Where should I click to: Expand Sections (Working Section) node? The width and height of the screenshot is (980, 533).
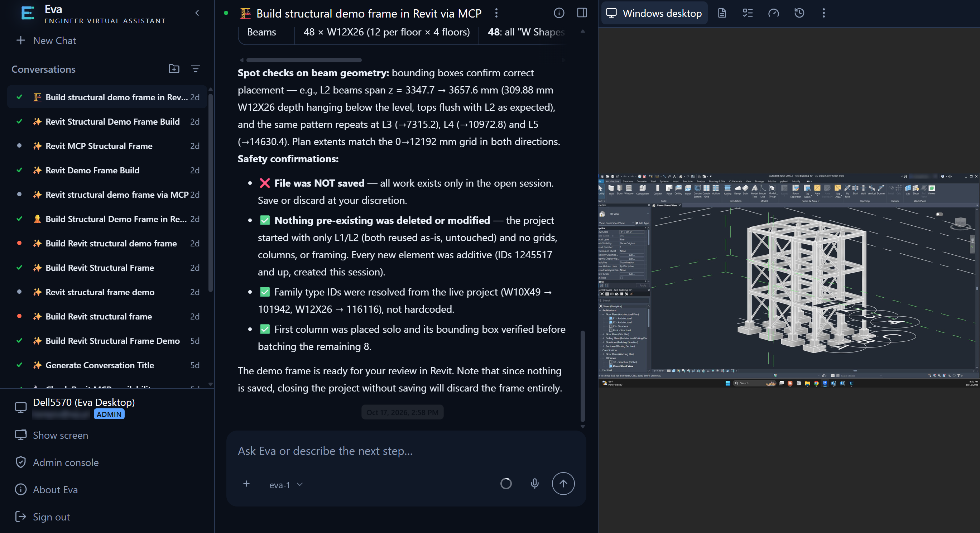604,346
